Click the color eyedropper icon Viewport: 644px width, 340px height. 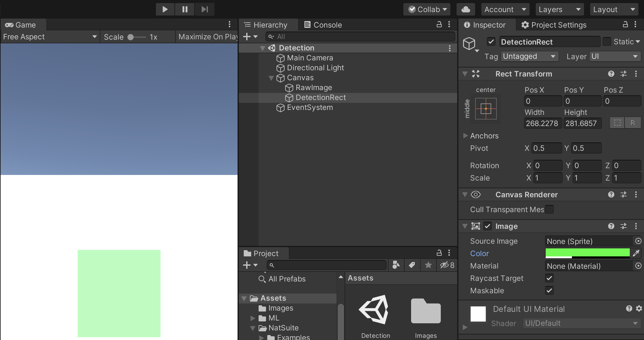pyautogui.click(x=636, y=253)
